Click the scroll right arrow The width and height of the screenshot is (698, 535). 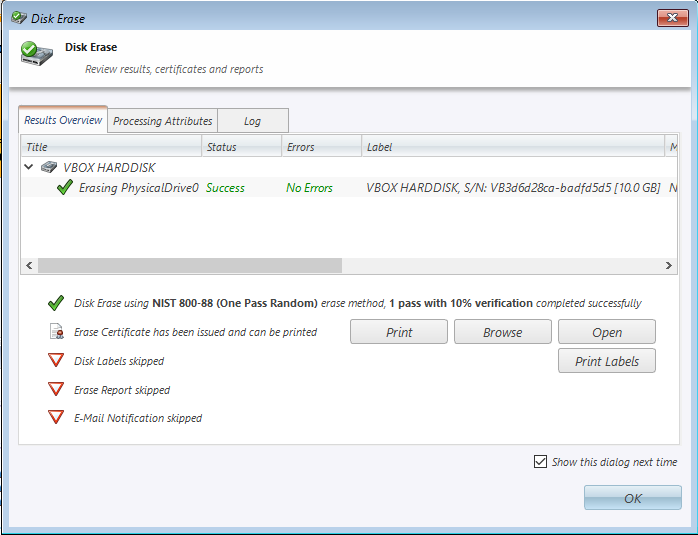click(669, 265)
